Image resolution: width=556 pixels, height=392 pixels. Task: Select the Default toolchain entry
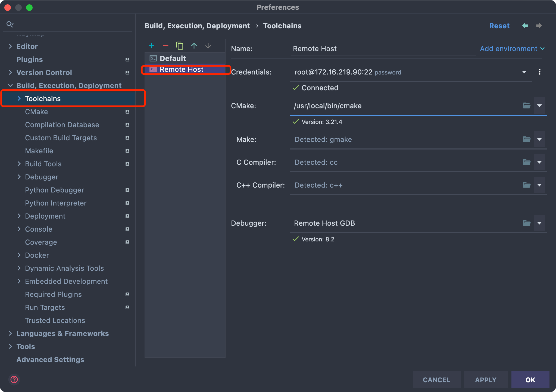173,58
